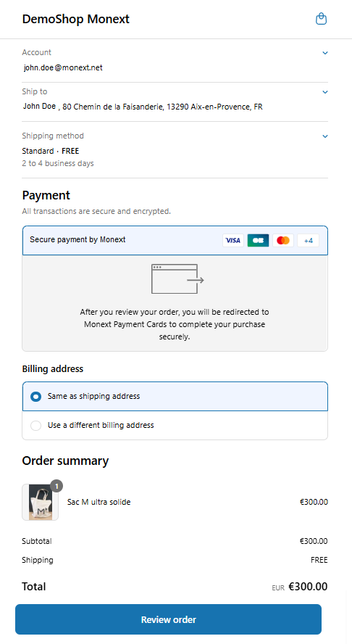Click the Standard · FREE shipping method text
Viewport: 352px width, 644px height.
tap(51, 151)
